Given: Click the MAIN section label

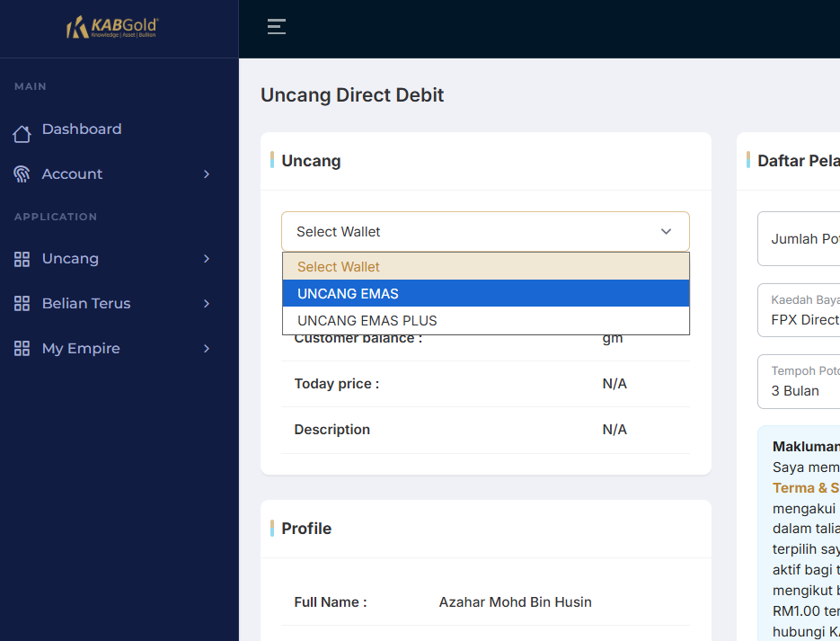Looking at the screenshot, I should click(x=31, y=86).
